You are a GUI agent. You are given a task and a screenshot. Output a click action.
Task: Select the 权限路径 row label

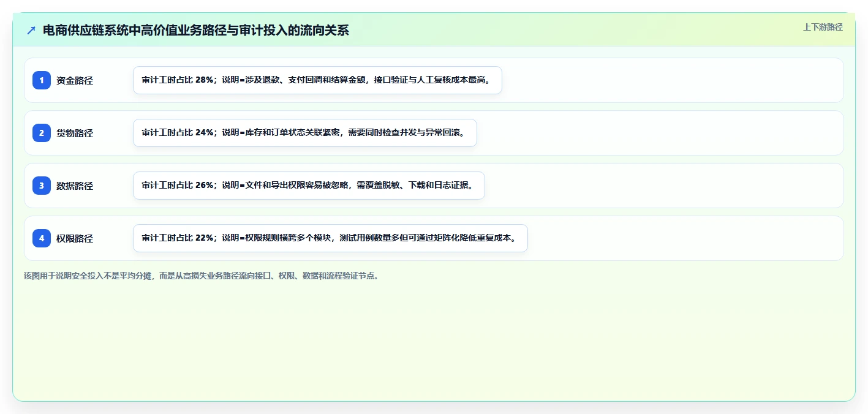click(x=75, y=238)
